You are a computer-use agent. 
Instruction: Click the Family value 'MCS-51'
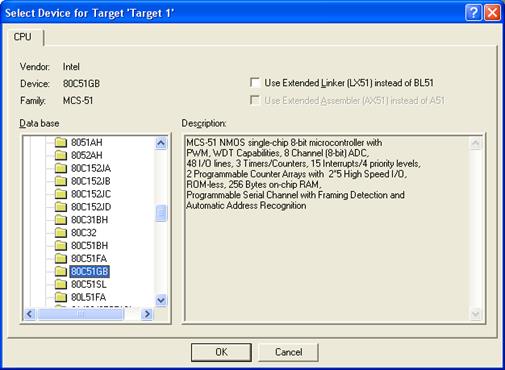pyautogui.click(x=78, y=100)
